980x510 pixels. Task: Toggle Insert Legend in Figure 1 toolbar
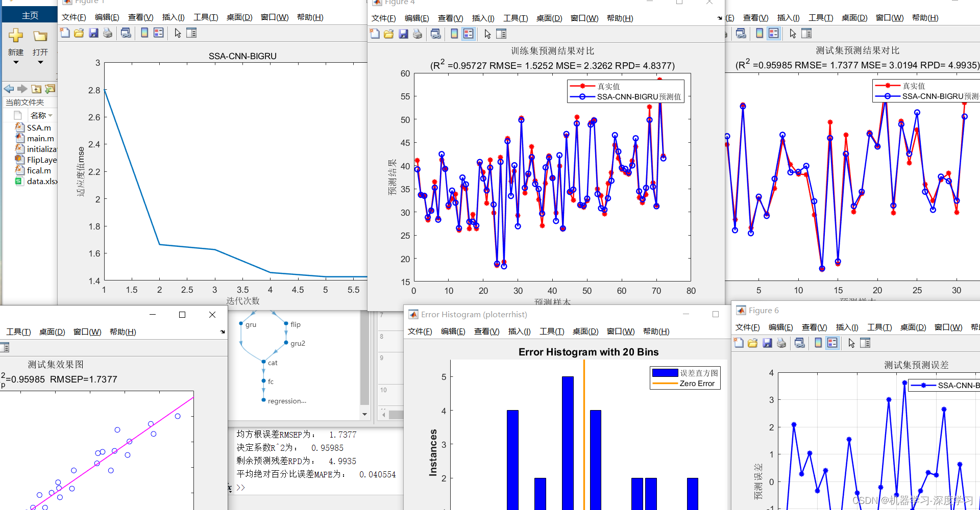tap(159, 33)
